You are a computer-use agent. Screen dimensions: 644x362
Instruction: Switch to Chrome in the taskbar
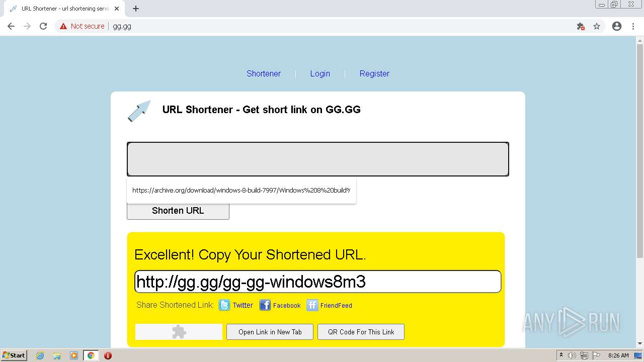(x=91, y=355)
